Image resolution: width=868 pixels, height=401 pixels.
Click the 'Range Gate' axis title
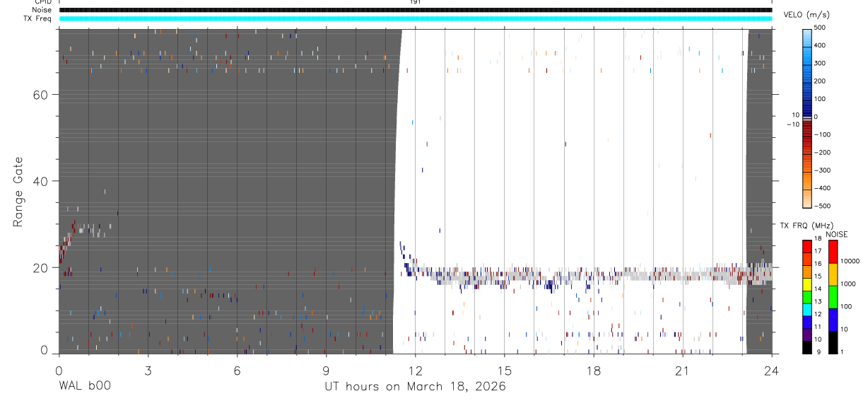point(18,192)
